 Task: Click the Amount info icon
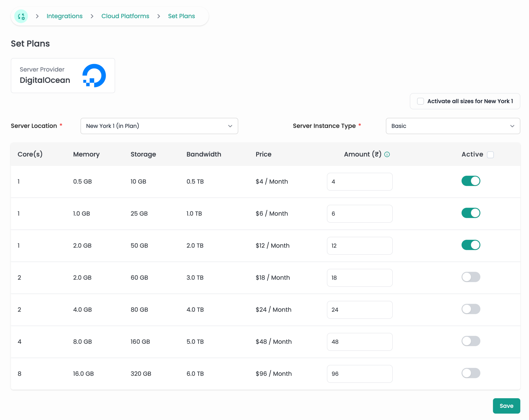(x=387, y=154)
